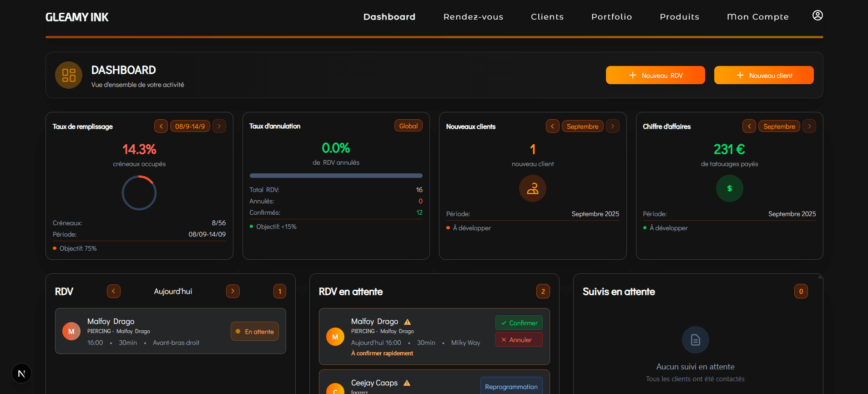The height and width of the screenshot is (394, 868).
Task: Go to next day in RDV panel
Action: [233, 291]
